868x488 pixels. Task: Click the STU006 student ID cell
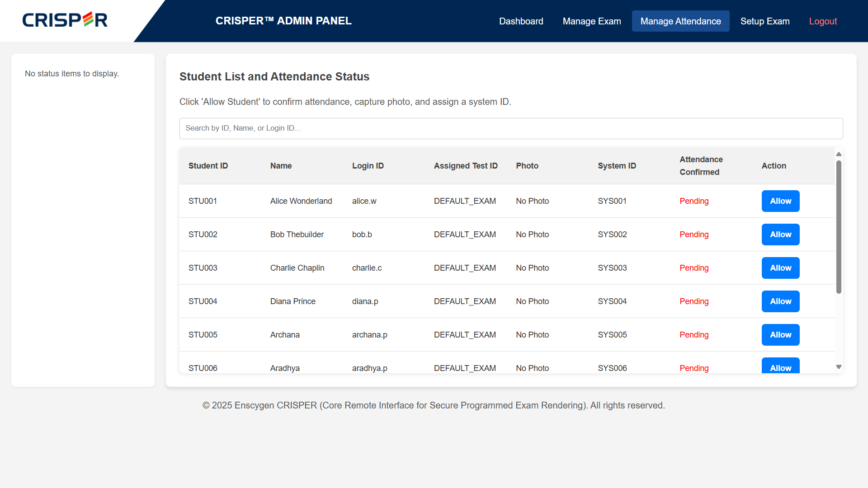(203, 368)
